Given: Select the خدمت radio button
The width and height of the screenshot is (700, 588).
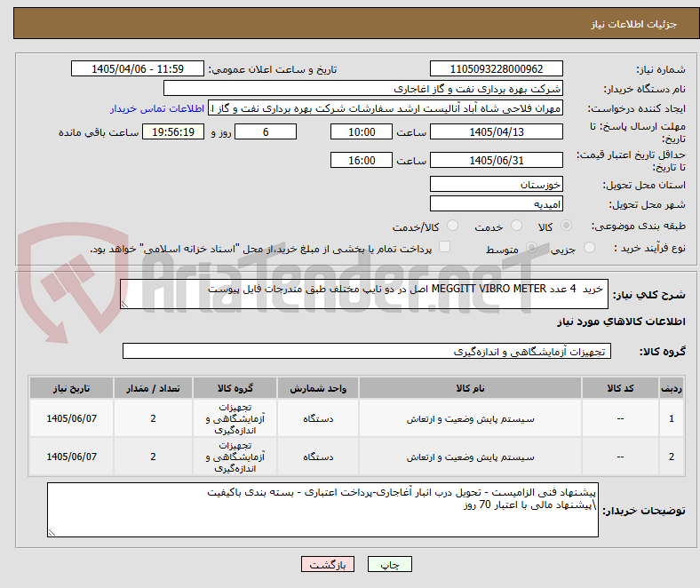Looking at the screenshot, I should (516, 226).
